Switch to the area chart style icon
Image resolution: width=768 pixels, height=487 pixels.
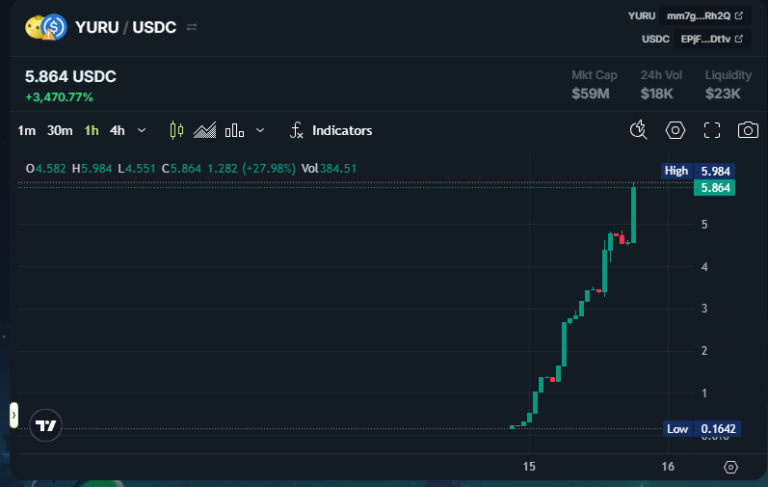pos(205,130)
